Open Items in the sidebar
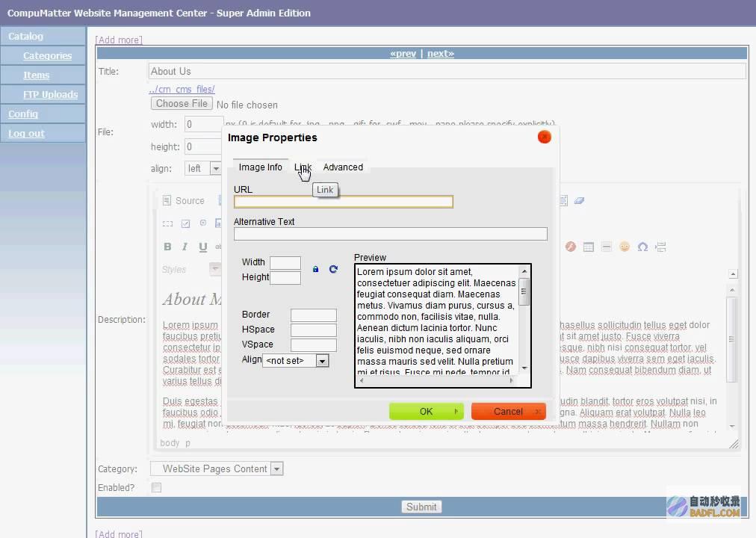The height and width of the screenshot is (538, 756). point(36,75)
